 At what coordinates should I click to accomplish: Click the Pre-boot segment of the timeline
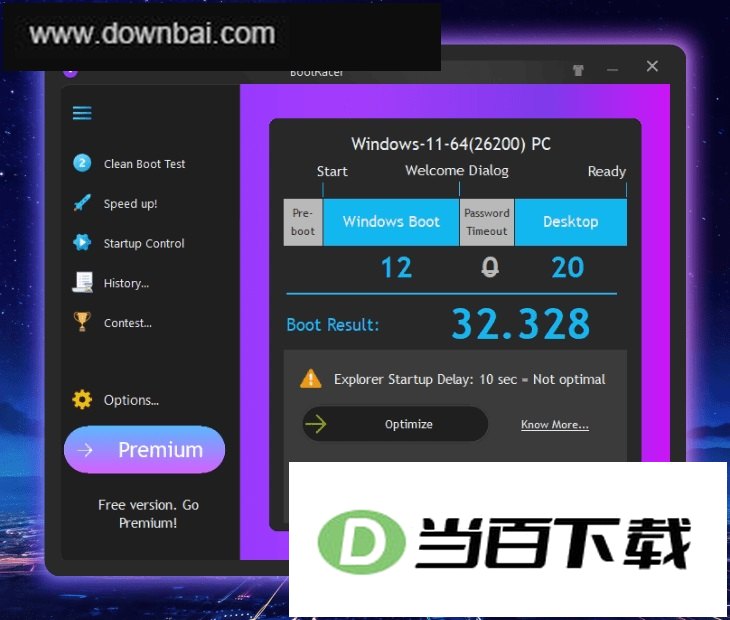click(x=303, y=222)
